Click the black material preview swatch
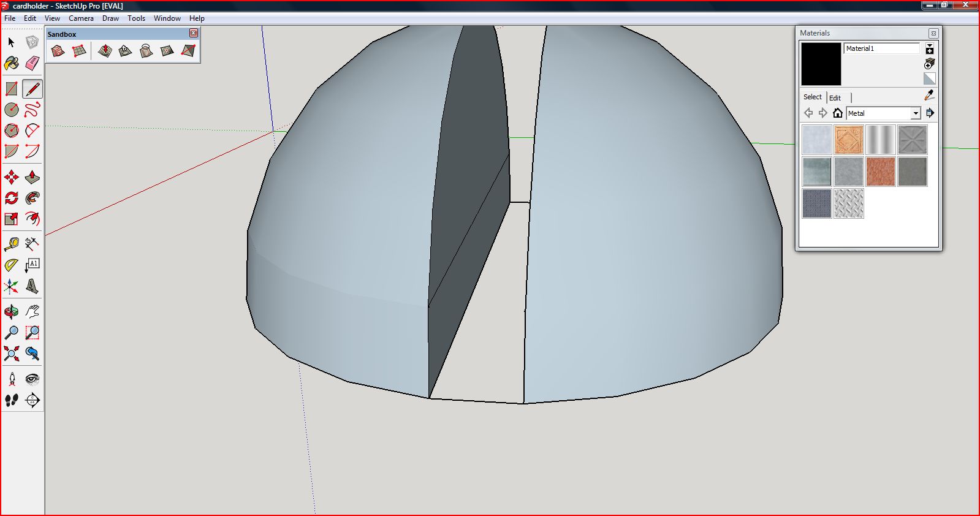This screenshot has height=516, width=980. click(821, 64)
